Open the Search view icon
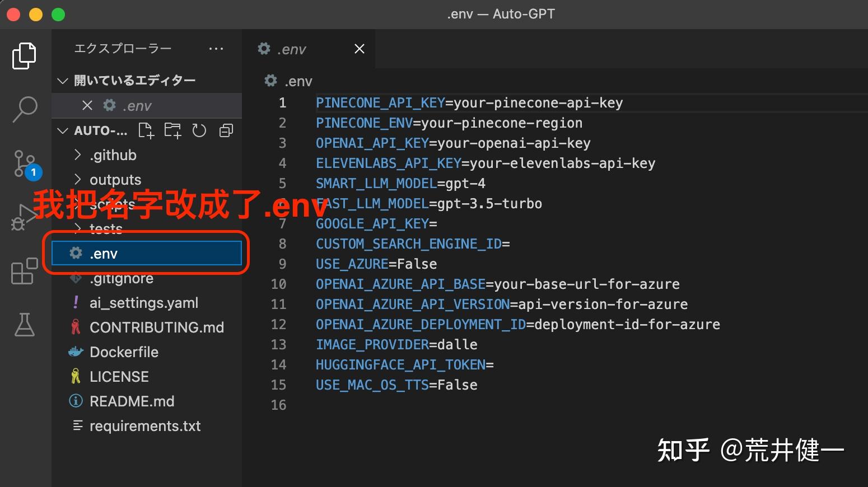The height and width of the screenshot is (487, 868). click(24, 109)
